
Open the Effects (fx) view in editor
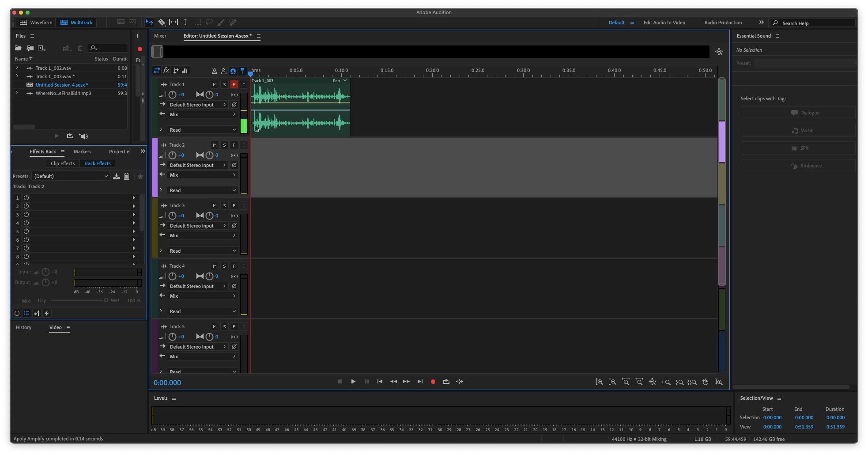pos(166,71)
